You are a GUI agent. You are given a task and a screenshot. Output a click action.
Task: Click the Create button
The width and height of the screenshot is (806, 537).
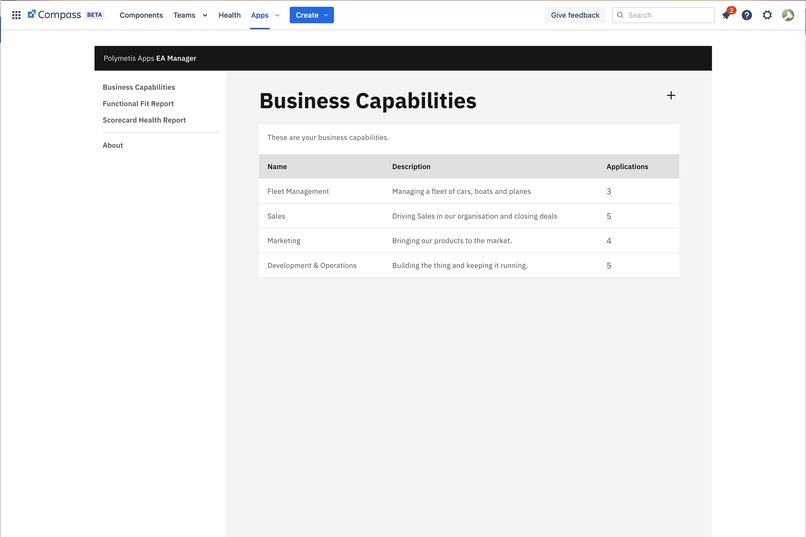click(x=312, y=15)
